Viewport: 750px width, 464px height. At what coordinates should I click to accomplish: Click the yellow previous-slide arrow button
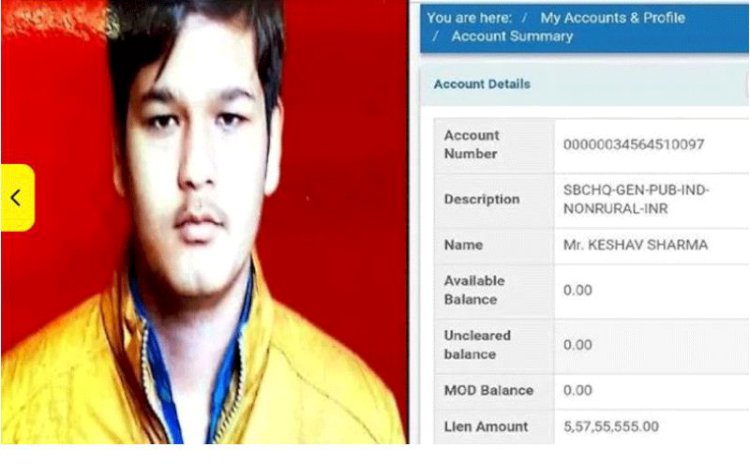click(18, 198)
